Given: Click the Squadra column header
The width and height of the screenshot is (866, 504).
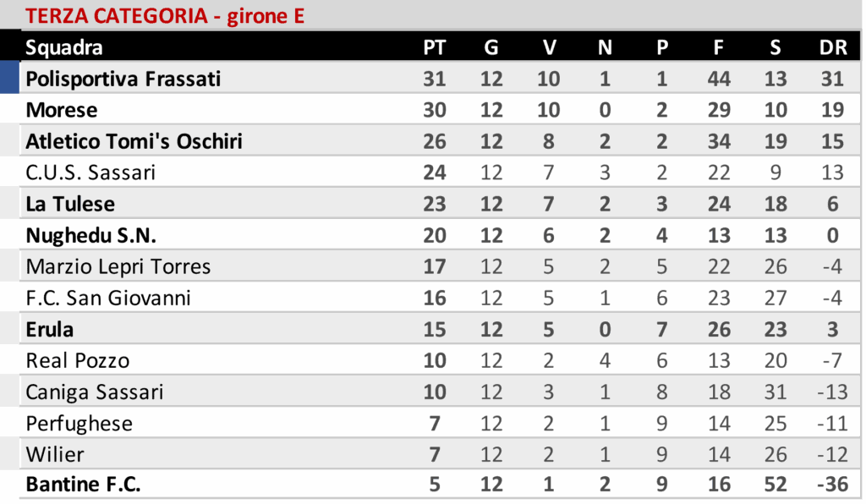Looking at the screenshot, I should point(64,47).
